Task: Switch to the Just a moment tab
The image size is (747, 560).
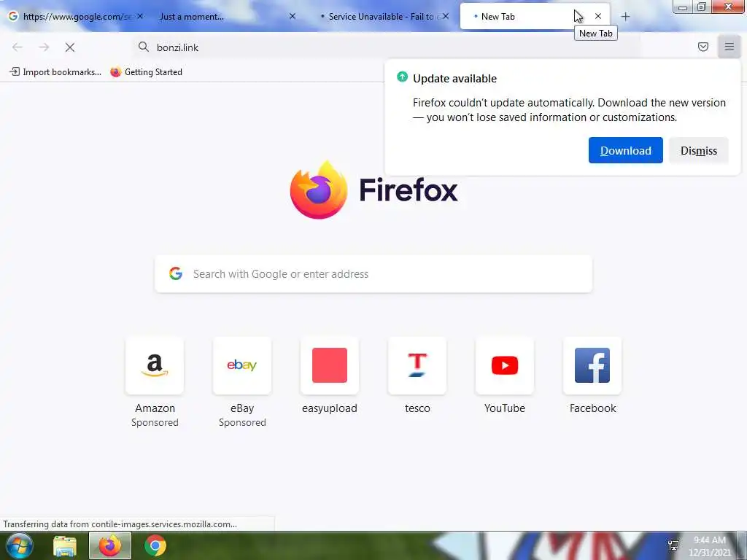Action: 224,17
